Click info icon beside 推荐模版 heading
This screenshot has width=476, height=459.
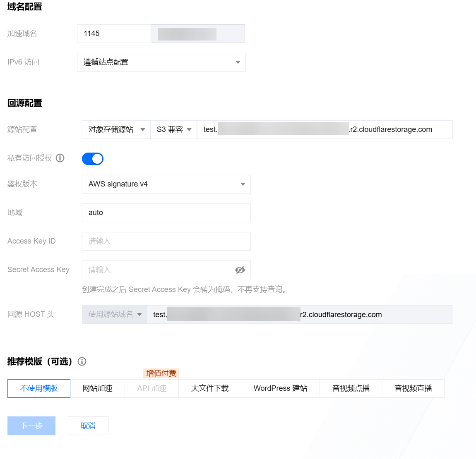coord(82,361)
